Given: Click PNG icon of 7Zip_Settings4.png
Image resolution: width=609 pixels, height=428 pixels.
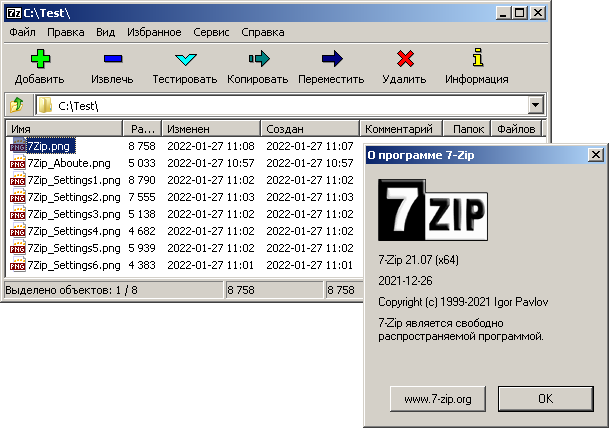Looking at the screenshot, I should 17,231.
